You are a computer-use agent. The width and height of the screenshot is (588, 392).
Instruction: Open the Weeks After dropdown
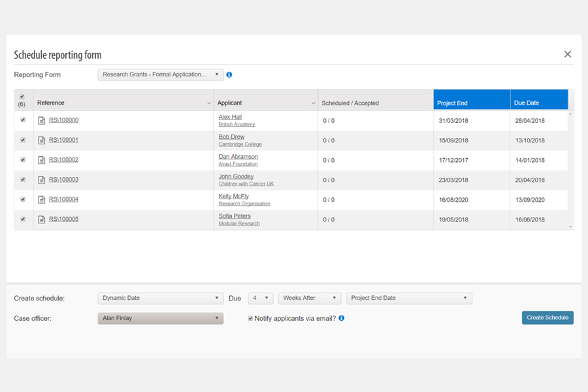coord(310,298)
